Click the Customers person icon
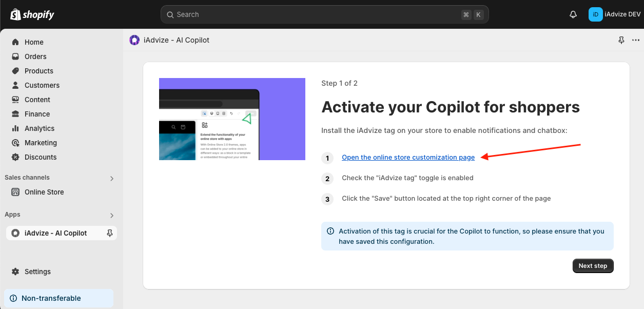The height and width of the screenshot is (309, 644). pos(15,85)
